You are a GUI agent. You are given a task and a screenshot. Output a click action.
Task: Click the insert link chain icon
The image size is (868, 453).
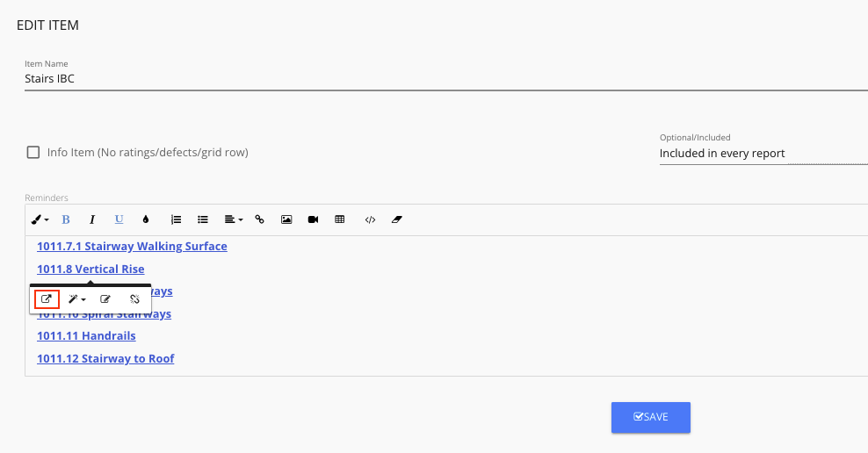pos(259,219)
